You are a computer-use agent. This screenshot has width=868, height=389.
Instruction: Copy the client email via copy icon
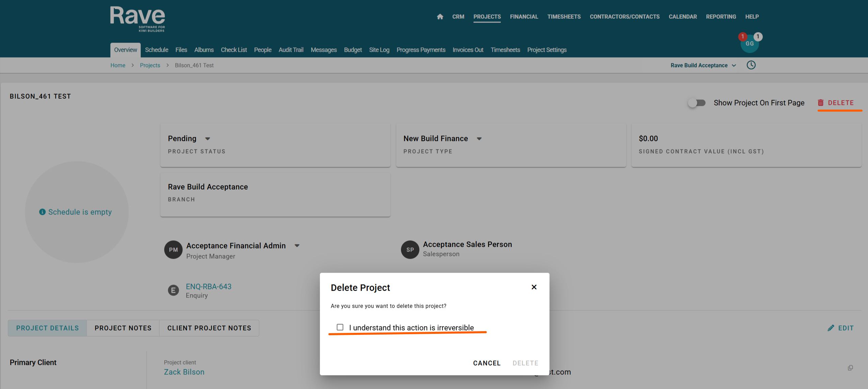pos(850,368)
